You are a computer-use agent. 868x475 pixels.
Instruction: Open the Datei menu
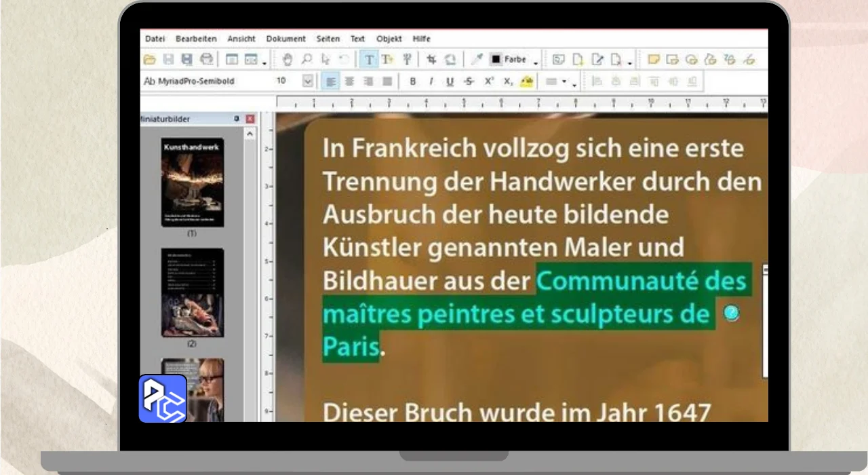pos(155,39)
